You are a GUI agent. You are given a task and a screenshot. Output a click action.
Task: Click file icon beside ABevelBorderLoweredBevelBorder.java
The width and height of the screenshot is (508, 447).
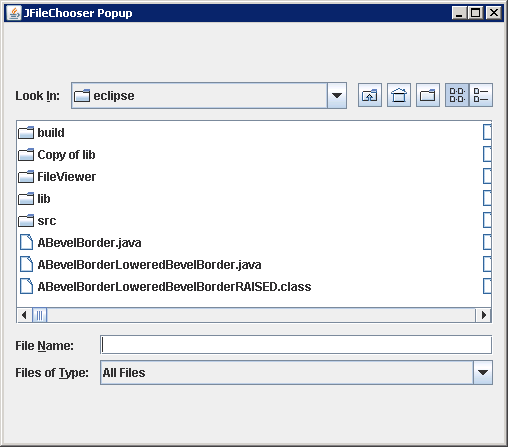point(26,264)
